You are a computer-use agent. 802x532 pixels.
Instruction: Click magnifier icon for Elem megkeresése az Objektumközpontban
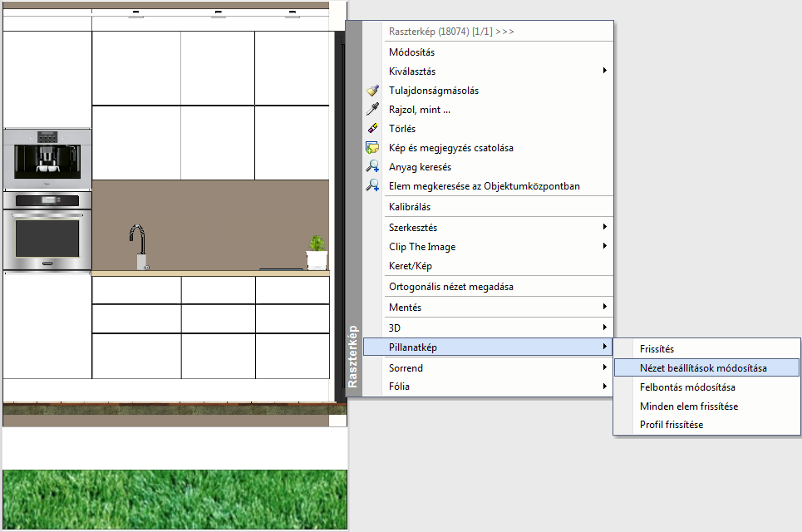tap(373, 186)
